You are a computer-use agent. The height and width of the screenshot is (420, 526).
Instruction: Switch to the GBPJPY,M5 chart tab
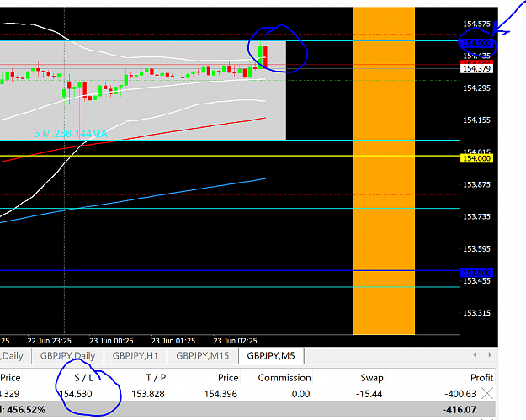point(271,355)
